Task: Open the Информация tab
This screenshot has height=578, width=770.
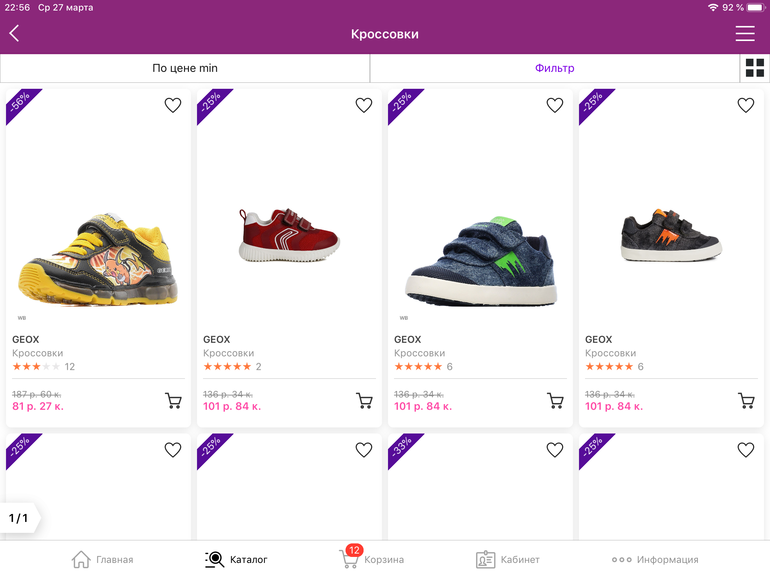Action: [655, 559]
